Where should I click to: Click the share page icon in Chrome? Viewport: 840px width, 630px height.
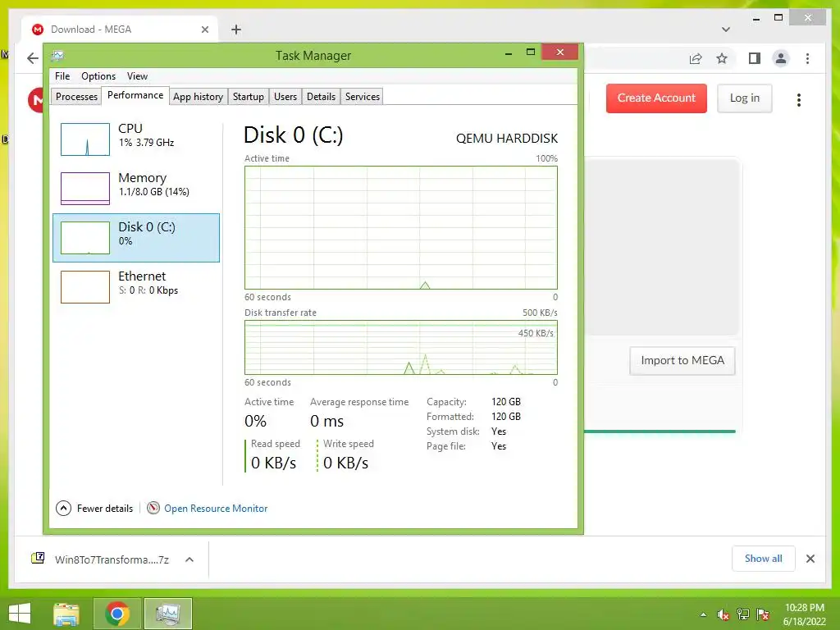tap(696, 58)
